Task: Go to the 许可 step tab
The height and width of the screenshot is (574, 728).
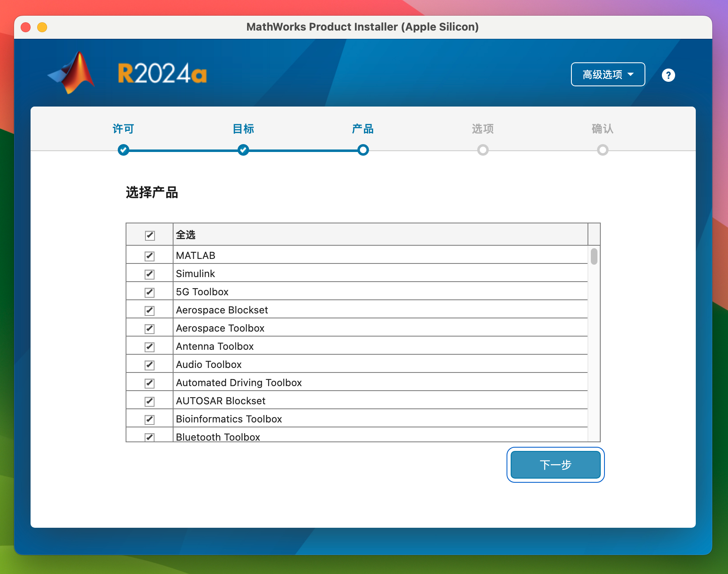Action: pos(123,129)
